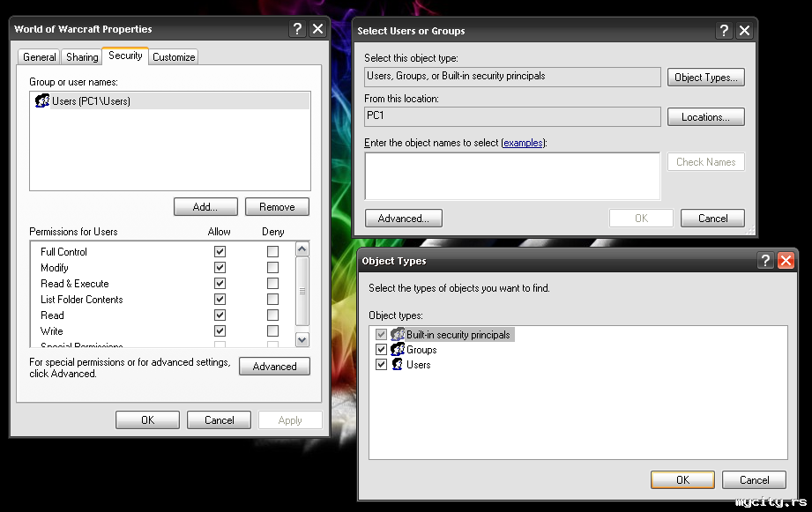The height and width of the screenshot is (512, 812).
Task: Toggle Allow checkbox for Write
Action: (220, 330)
